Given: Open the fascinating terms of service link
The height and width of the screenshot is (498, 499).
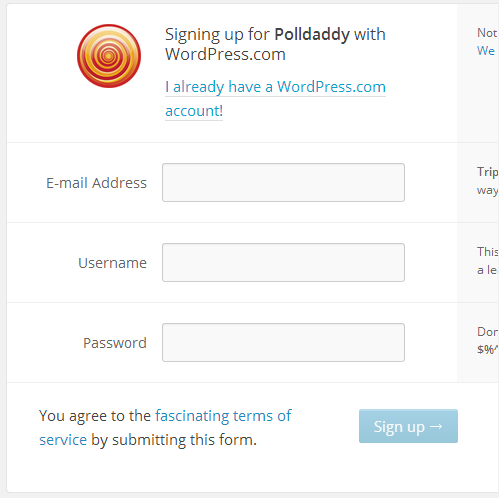Looking at the screenshot, I should (x=165, y=428).
